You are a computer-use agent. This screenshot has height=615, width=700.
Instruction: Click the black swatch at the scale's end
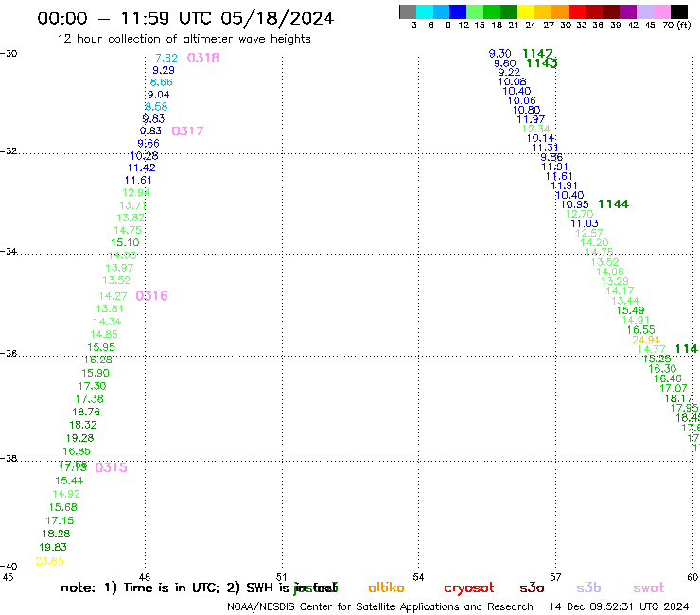[679, 11]
